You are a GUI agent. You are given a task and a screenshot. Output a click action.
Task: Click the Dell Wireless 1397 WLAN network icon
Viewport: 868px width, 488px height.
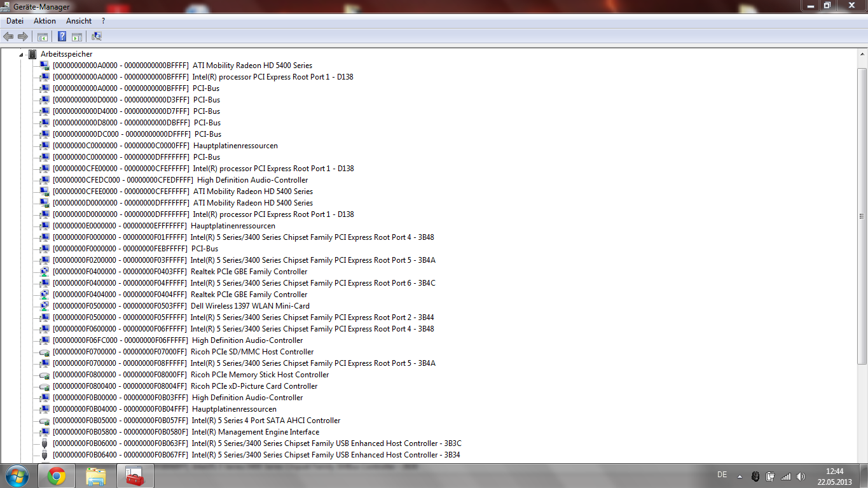tap(45, 306)
